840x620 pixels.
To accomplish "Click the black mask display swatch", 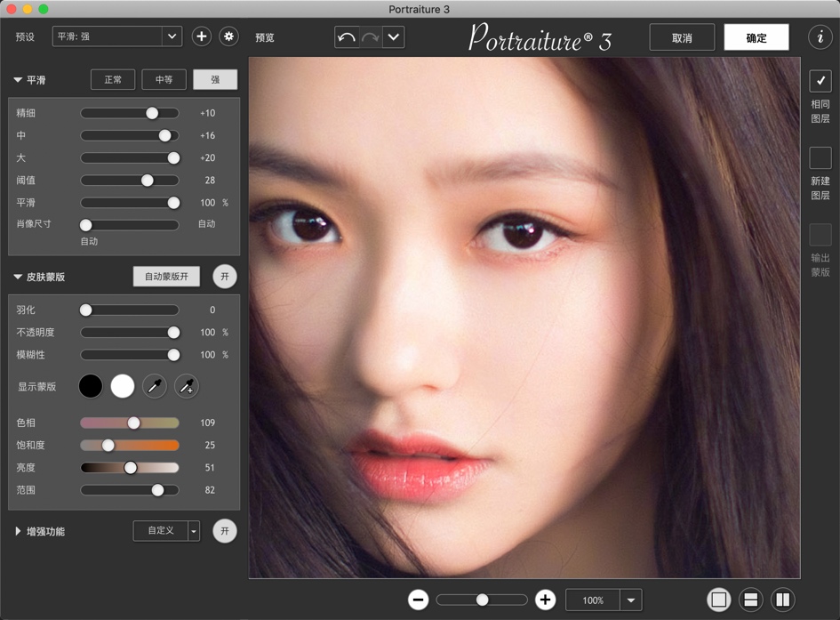I will [91, 386].
